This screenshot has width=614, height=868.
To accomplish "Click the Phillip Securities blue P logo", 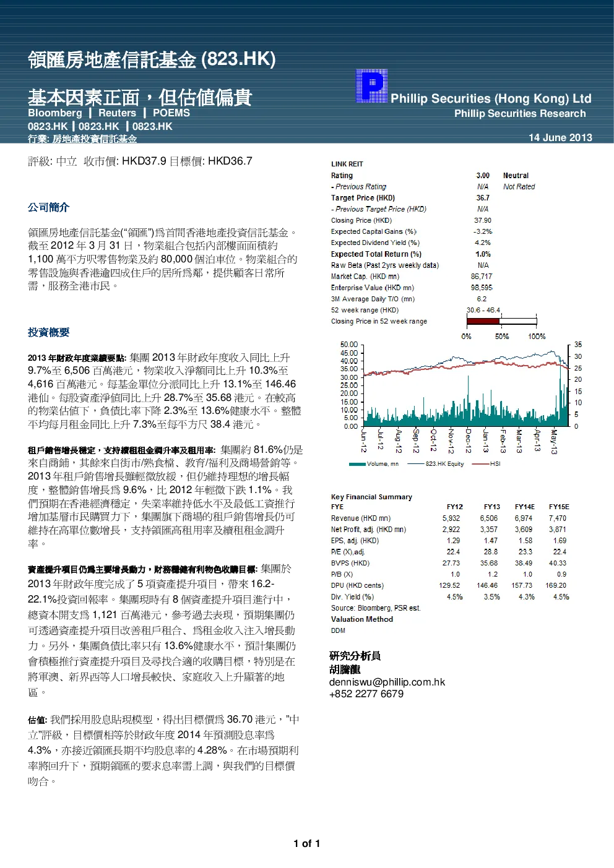I will click(372, 86).
